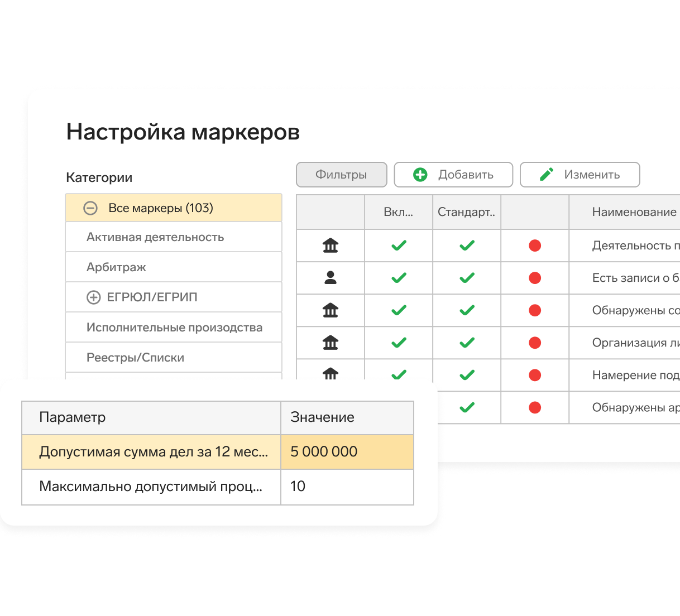Click the bank icon in Организация row
Screen dimensions: 680x616
coord(331,343)
